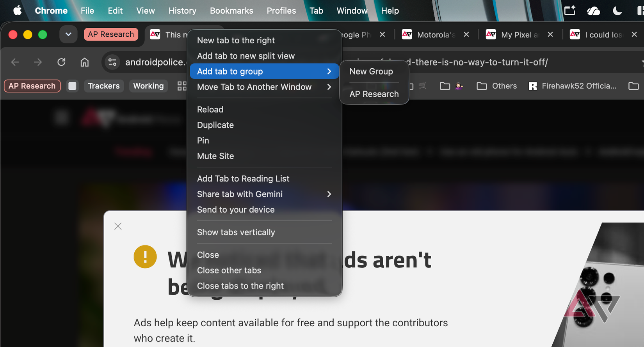This screenshot has width=644, height=347.
Task: Expand "Share tab with Gemini" submenu
Action: (264, 194)
